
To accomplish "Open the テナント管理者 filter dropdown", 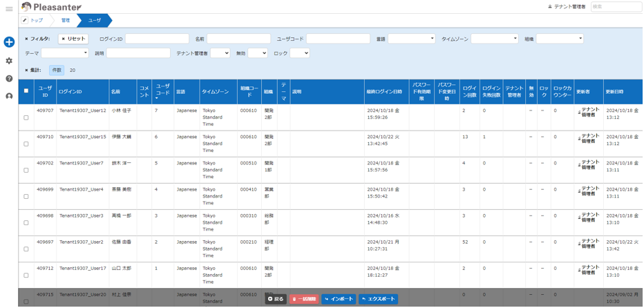I will click(x=220, y=53).
